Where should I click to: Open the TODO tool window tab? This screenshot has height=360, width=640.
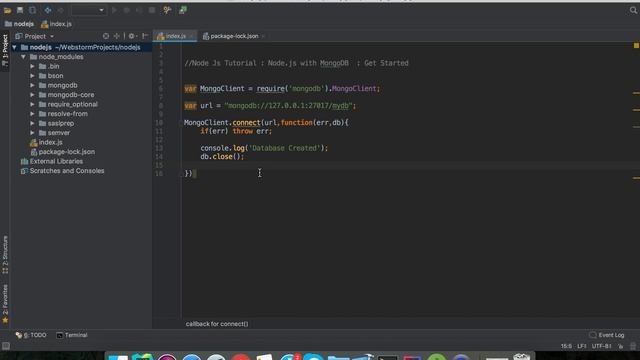31,335
